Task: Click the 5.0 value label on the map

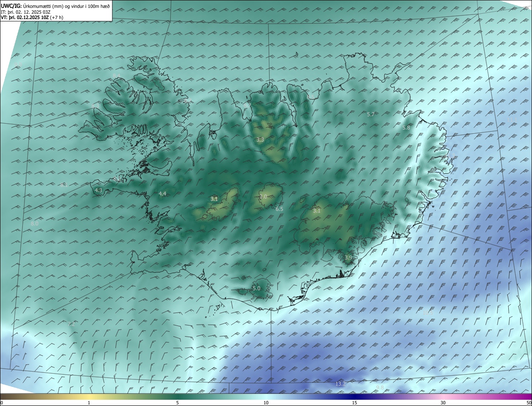Action: [x=256, y=288]
